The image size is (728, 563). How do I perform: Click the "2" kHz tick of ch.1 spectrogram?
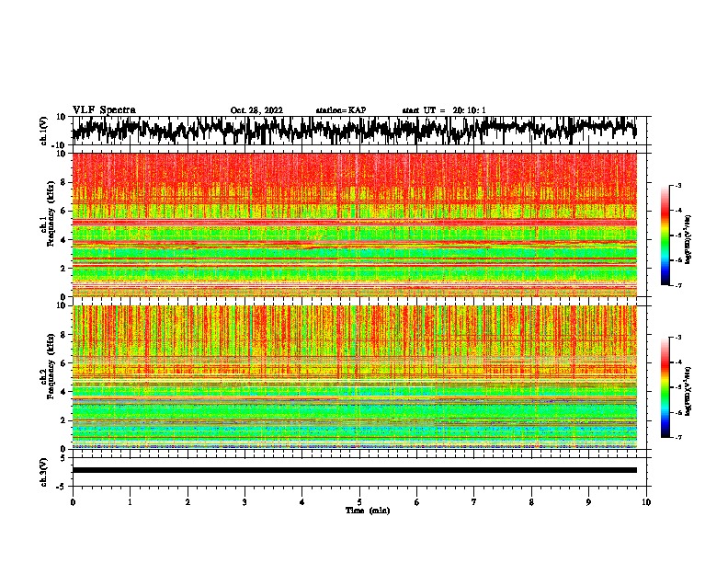63,269
